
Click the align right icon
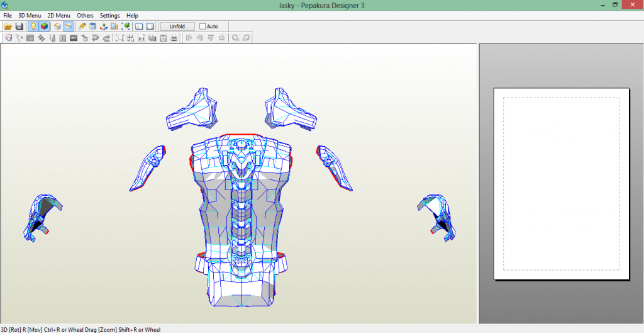click(200, 38)
